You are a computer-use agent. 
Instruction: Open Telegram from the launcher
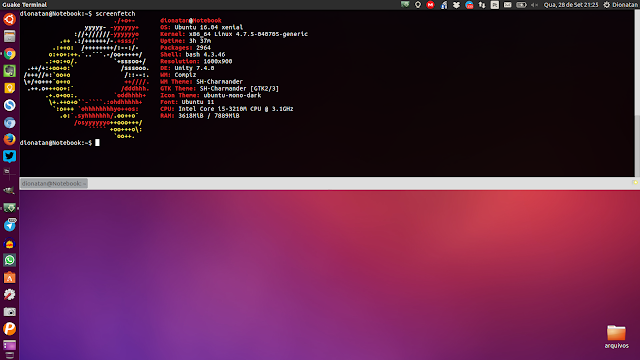9,225
